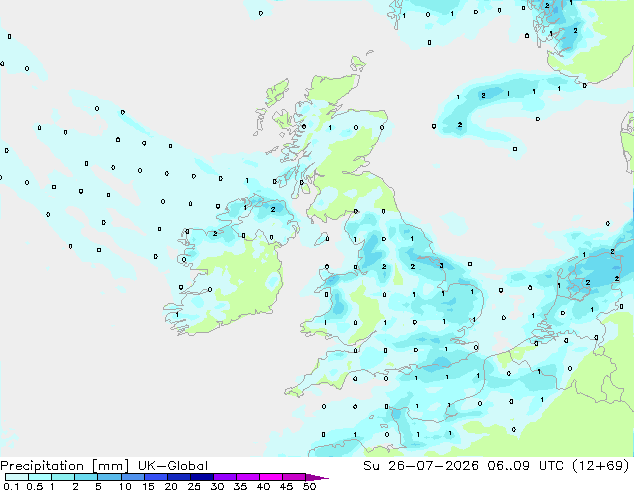
Task: Click the '(12+69)' forecast run label
Action: [601, 466]
